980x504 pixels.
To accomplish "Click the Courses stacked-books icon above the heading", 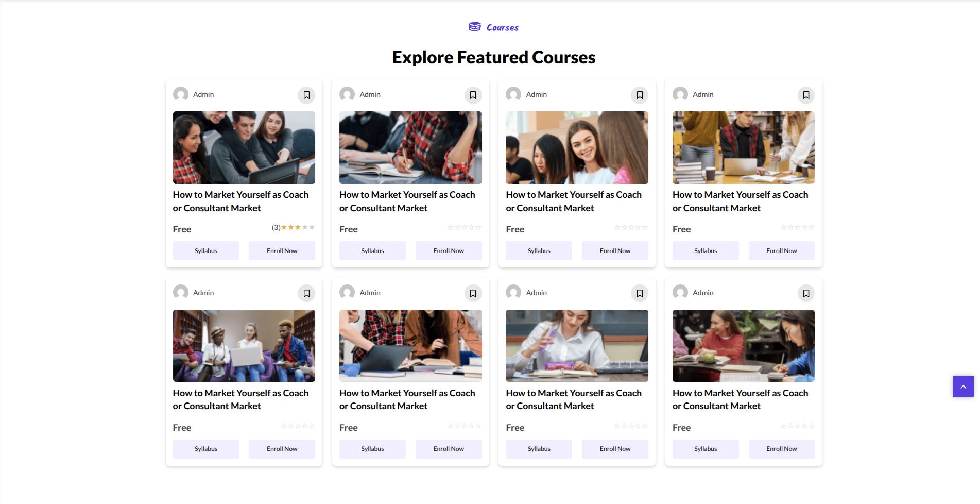I will pos(475,27).
